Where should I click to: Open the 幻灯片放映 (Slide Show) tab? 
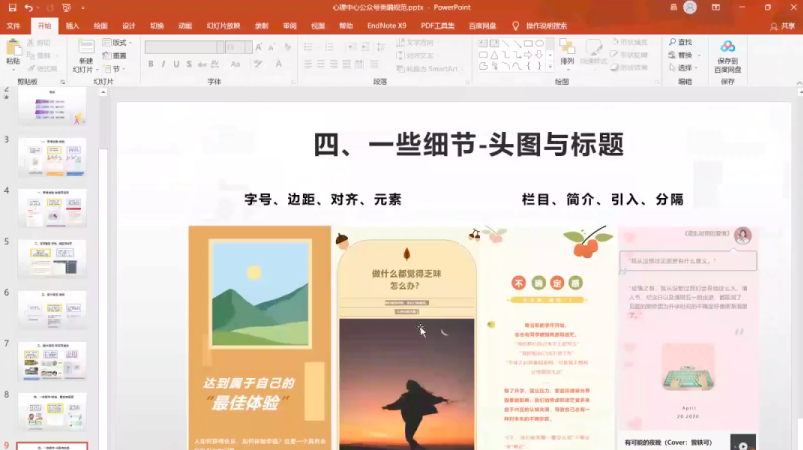(223, 26)
